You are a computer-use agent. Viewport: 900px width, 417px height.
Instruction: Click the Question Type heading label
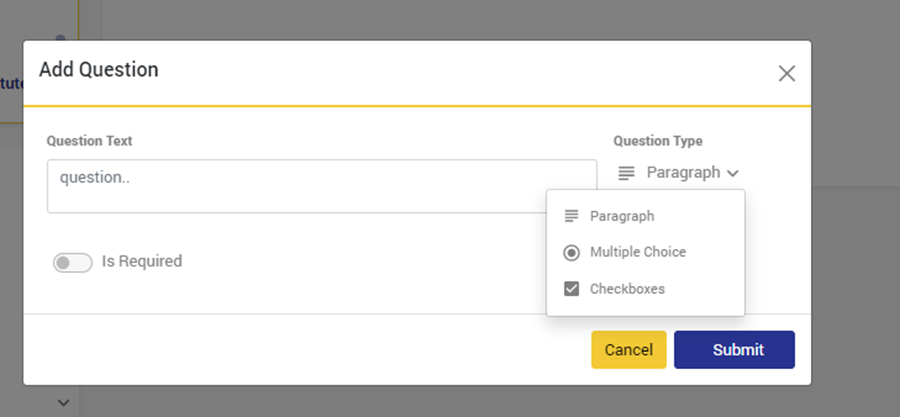pyautogui.click(x=657, y=141)
